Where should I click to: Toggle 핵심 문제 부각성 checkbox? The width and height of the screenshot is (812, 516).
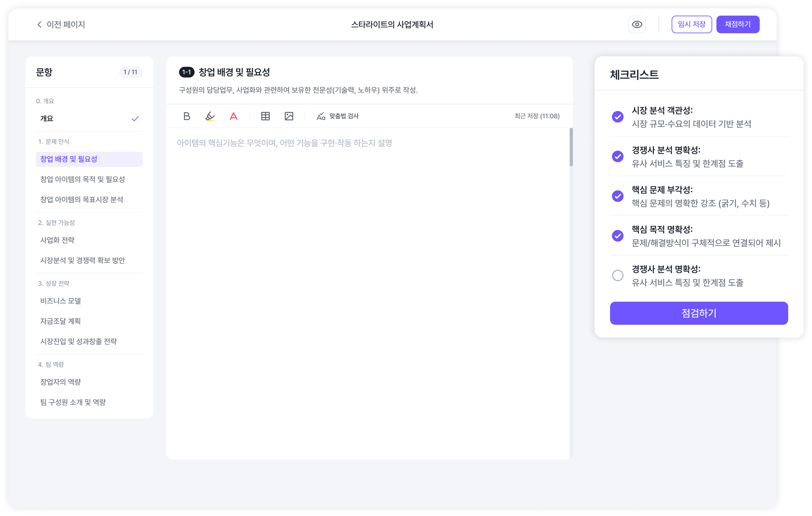617,196
